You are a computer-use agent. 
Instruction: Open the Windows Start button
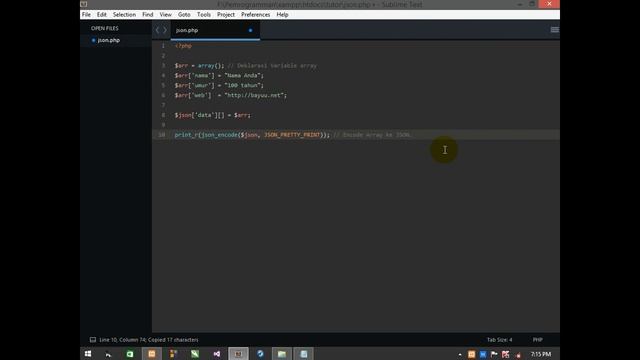tap(88, 354)
